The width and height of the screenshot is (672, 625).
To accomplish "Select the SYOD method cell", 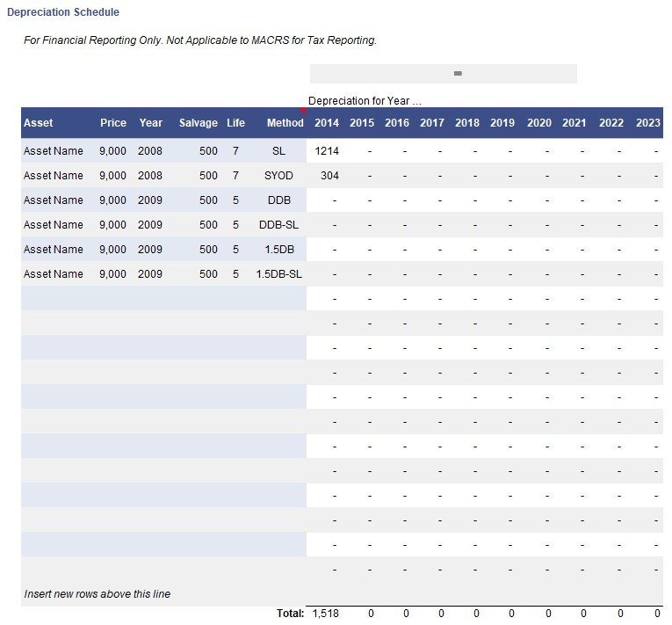I will click(x=278, y=176).
